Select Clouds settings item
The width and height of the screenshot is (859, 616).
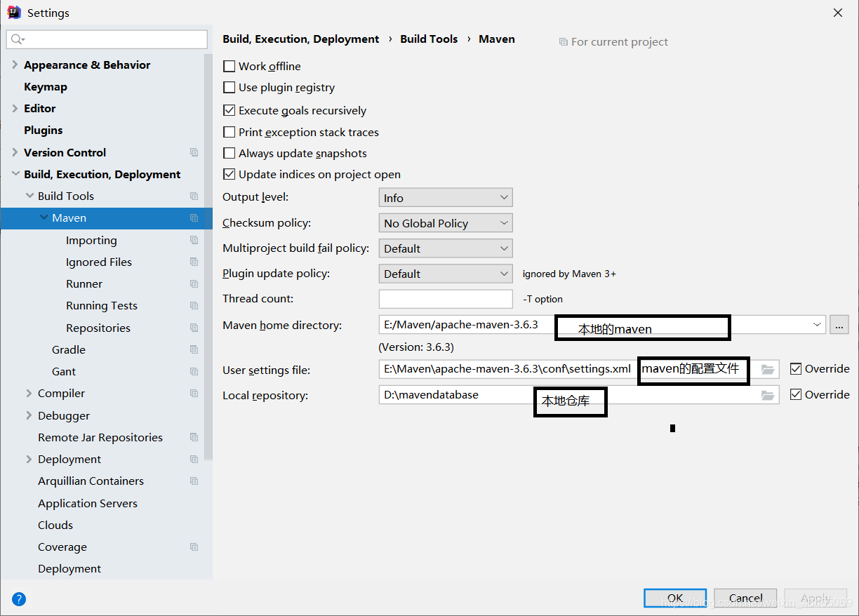(x=55, y=525)
